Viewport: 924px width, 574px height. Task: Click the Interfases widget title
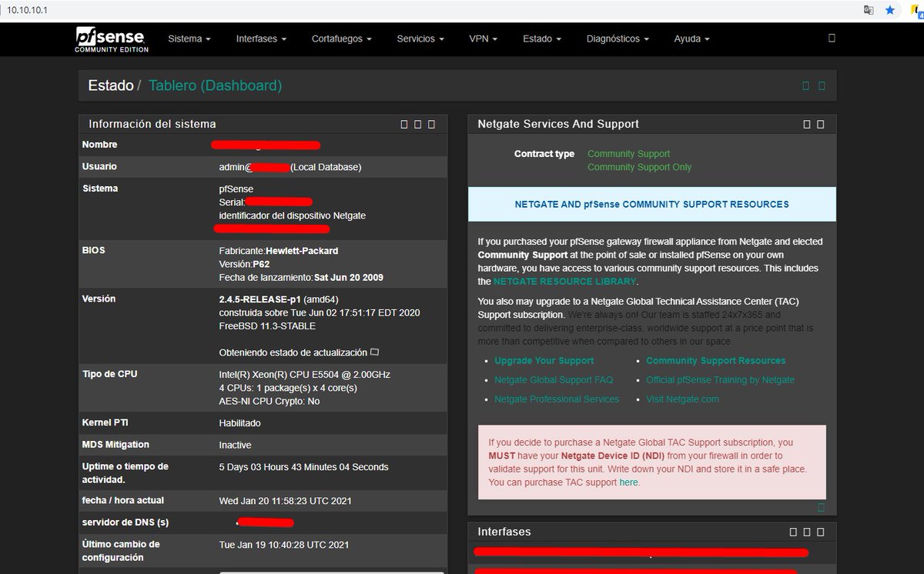tap(504, 532)
